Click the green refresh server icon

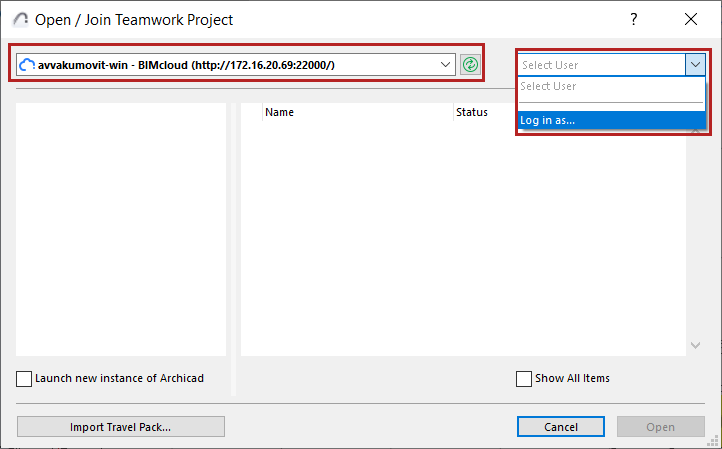tap(470, 64)
